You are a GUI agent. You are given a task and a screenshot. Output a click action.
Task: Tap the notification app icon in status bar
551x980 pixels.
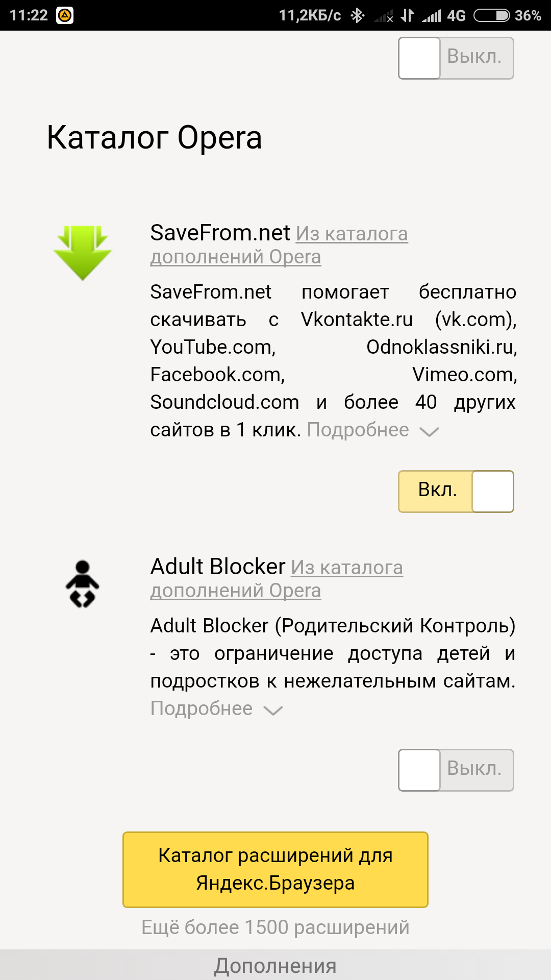[x=65, y=15]
